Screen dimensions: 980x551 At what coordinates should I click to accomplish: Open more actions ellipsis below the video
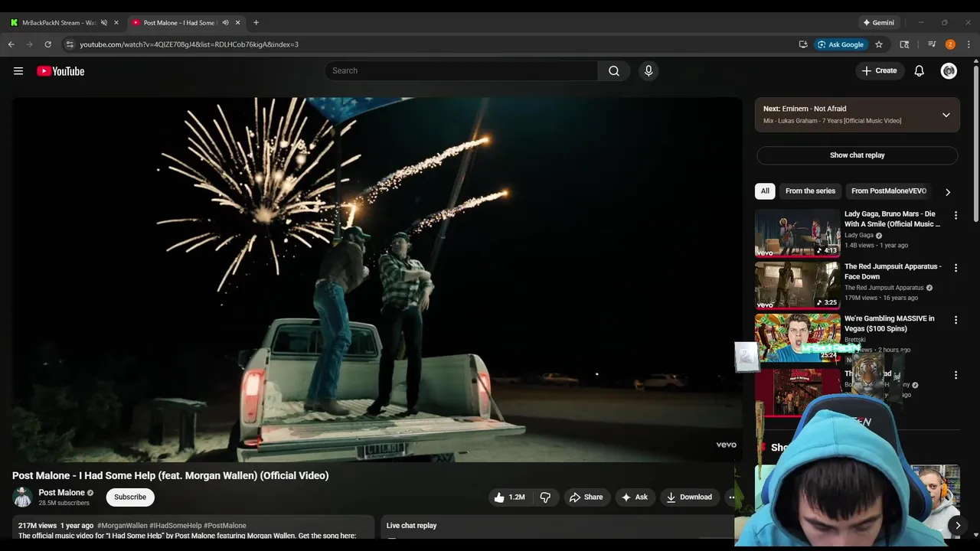coord(731,497)
